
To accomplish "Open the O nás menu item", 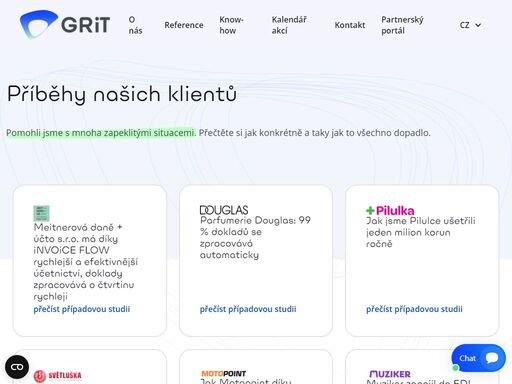I will pos(135,25).
